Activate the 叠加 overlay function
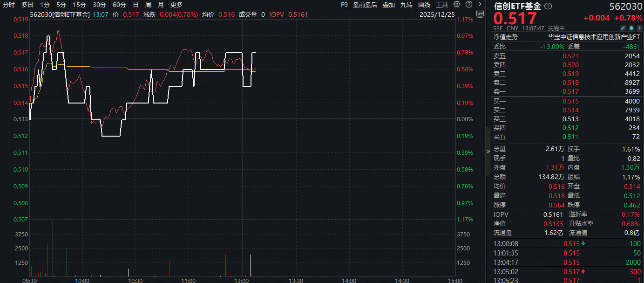 tap(389, 5)
